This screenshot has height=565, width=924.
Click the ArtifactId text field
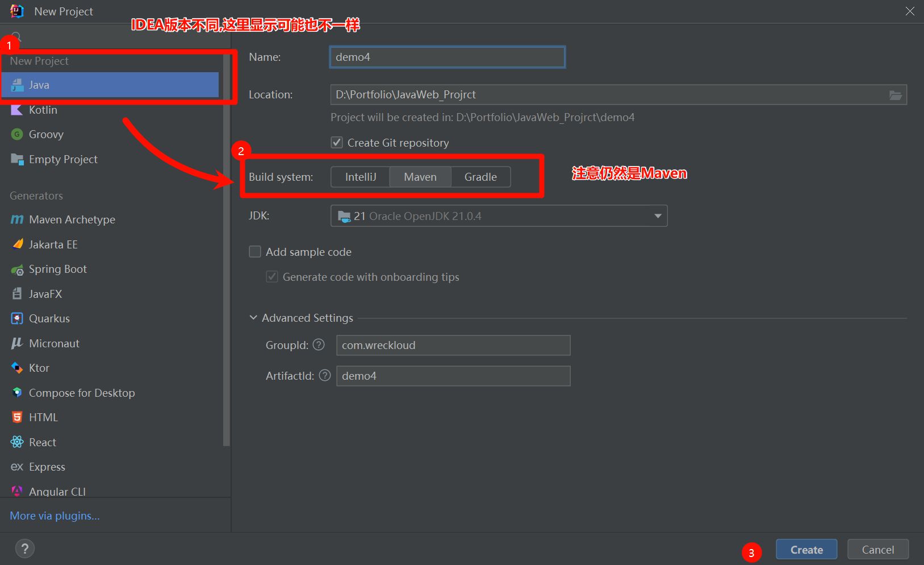pos(453,376)
